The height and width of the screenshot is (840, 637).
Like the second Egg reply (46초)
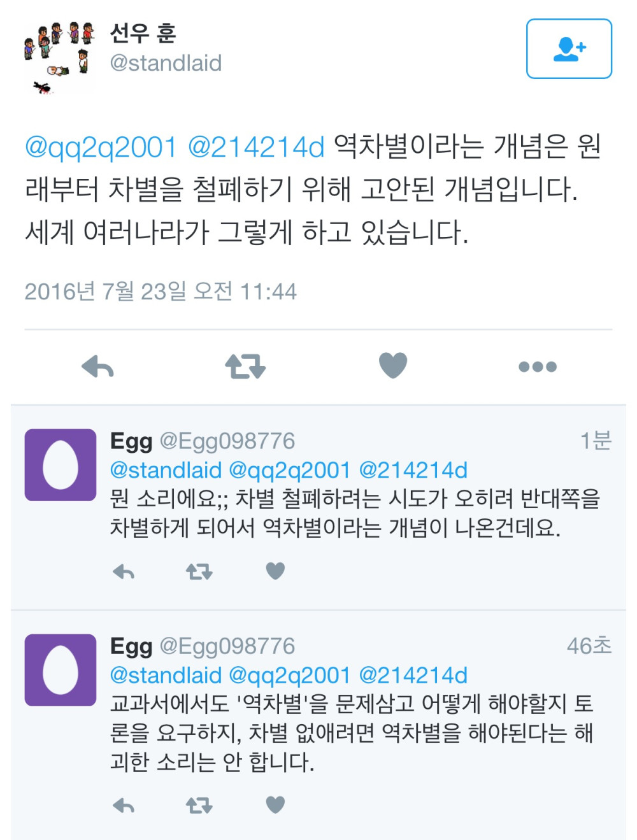pyautogui.click(x=275, y=805)
